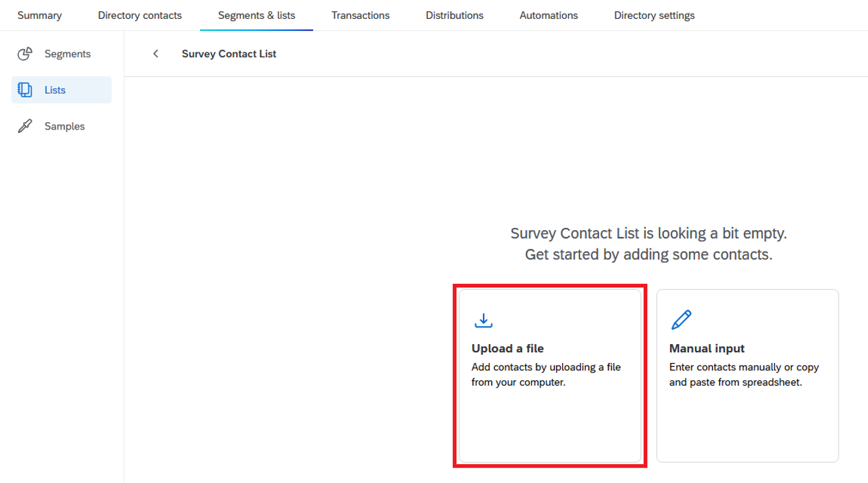Select the Segments label in the sidebar

click(x=67, y=54)
